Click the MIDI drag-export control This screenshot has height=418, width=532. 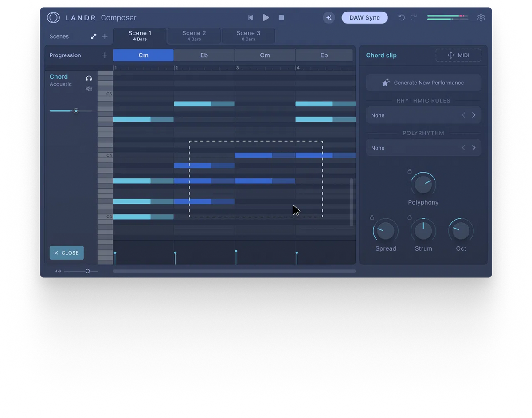tap(458, 55)
